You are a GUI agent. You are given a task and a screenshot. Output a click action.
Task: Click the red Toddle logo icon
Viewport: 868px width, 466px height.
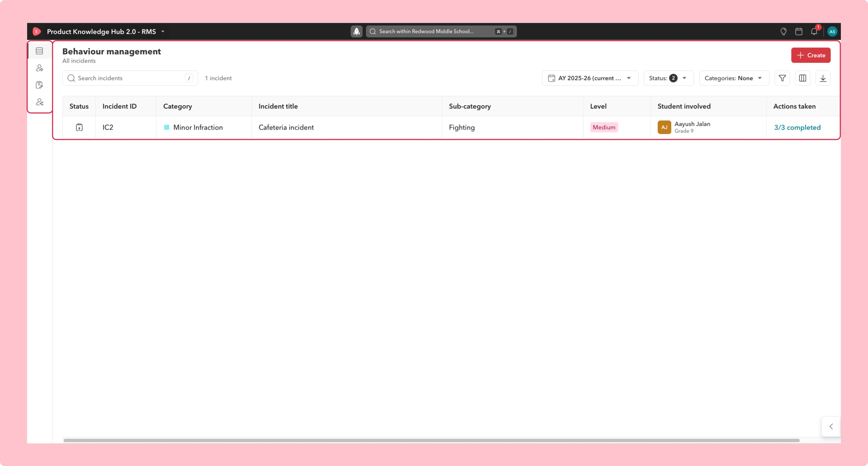click(37, 31)
